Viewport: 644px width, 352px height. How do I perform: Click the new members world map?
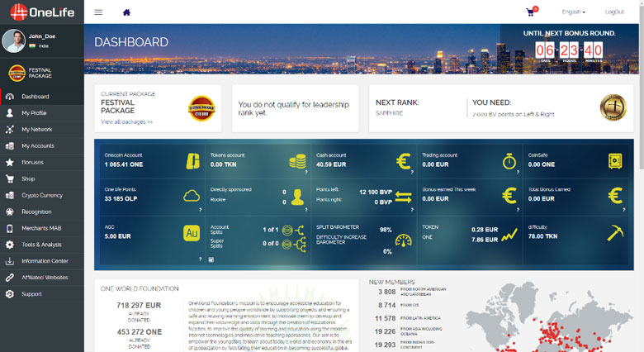[x=550, y=316]
